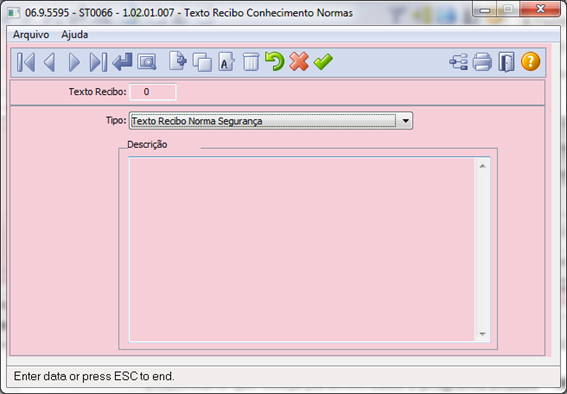Viewport: 567px width, 394px height.
Task: Expand the Tipo dropdown arrow
Action: pyautogui.click(x=405, y=121)
